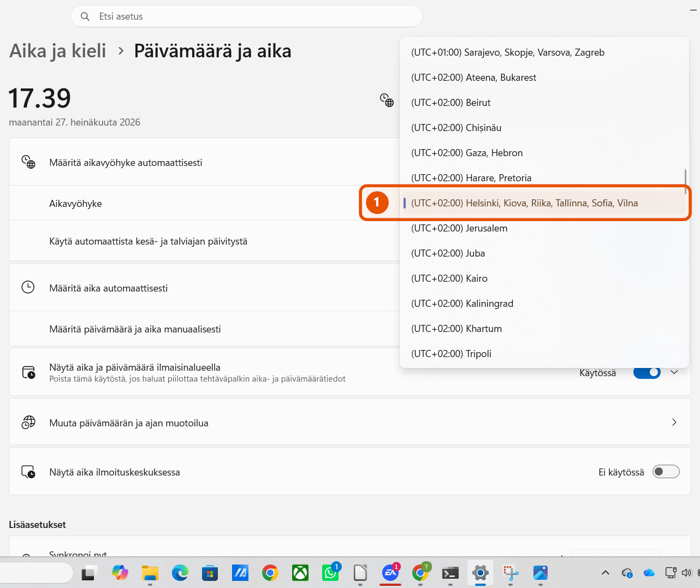Click the 17.39 clock display
The height and width of the screenshot is (588, 700).
pos(40,98)
